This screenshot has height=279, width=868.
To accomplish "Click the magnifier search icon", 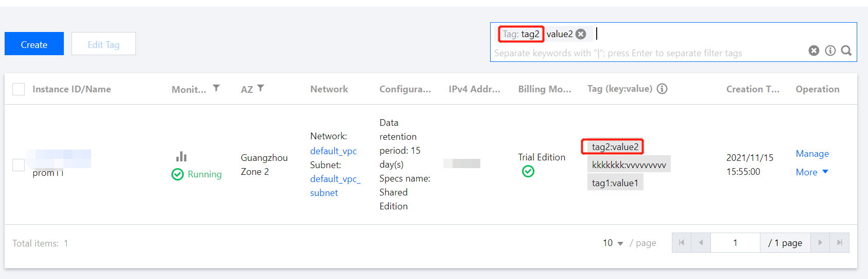I will pos(846,51).
